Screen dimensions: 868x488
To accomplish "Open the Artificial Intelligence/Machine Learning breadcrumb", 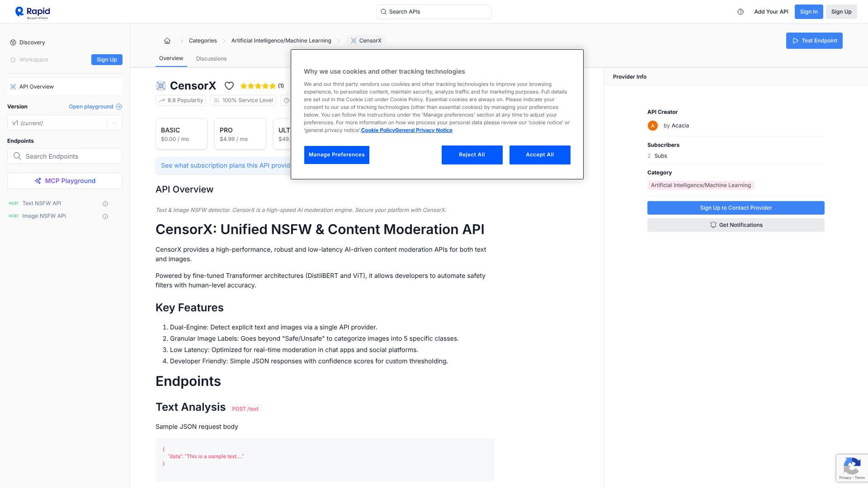I will 281,41.
